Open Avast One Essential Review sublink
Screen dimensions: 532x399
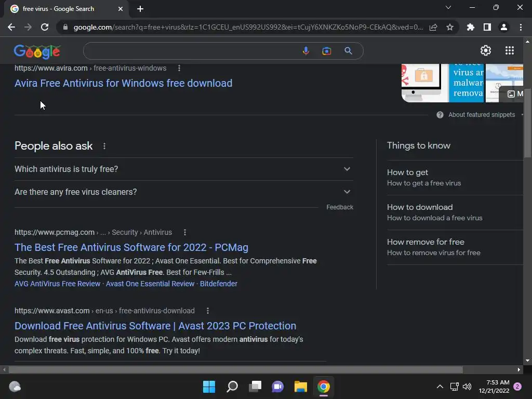pyautogui.click(x=150, y=284)
